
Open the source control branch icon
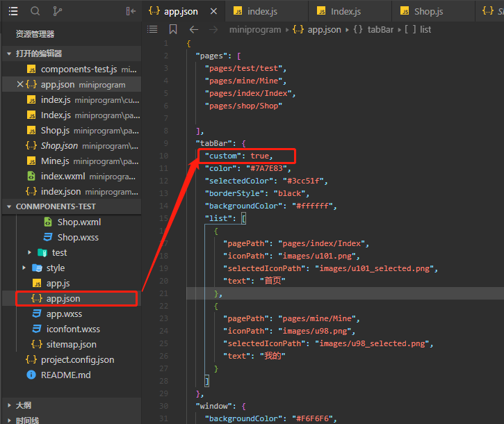pyautogui.click(x=57, y=12)
